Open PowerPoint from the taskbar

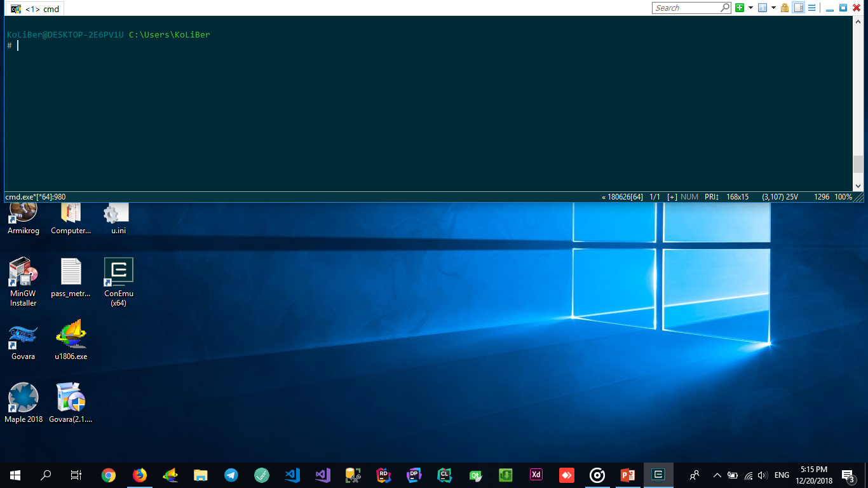628,475
